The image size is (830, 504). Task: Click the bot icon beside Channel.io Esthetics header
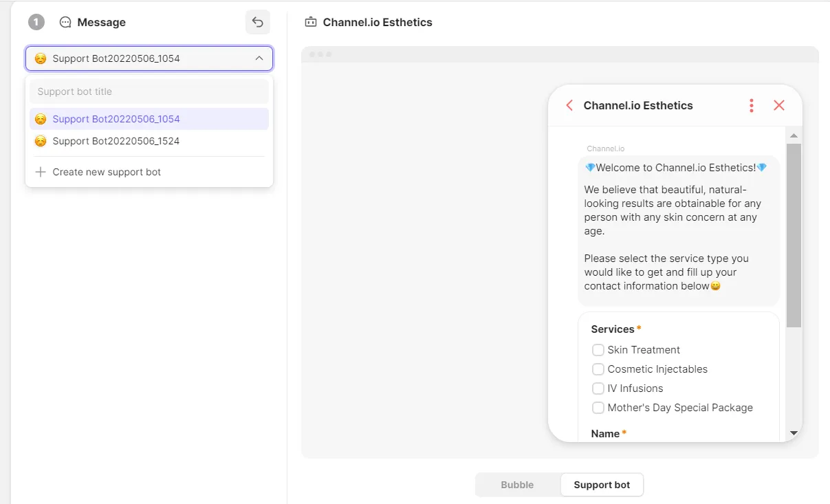tap(311, 22)
